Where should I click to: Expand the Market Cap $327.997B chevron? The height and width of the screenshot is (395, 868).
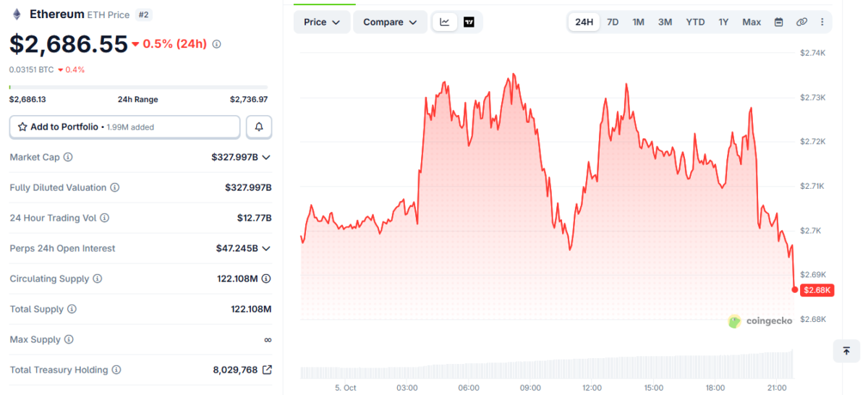[x=266, y=157]
